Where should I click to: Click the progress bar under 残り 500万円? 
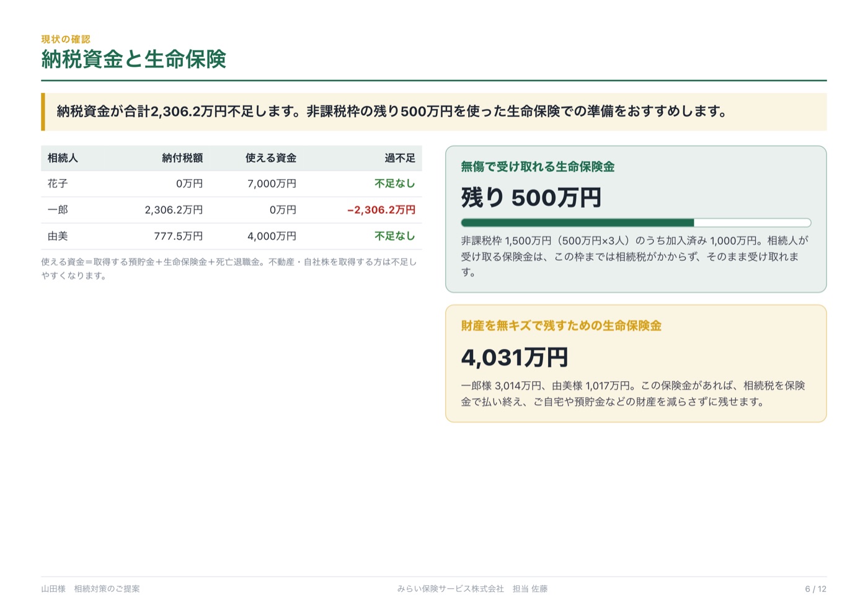636,223
